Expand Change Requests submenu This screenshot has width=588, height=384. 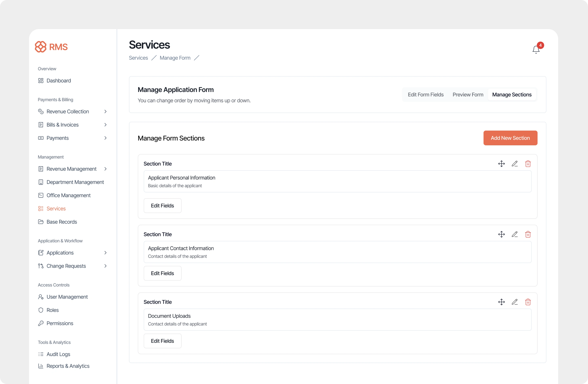pyautogui.click(x=105, y=266)
